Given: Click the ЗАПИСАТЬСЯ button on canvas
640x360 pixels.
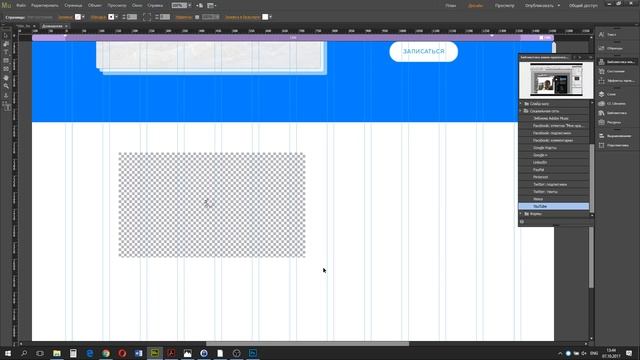Looking at the screenshot, I should click(424, 51).
